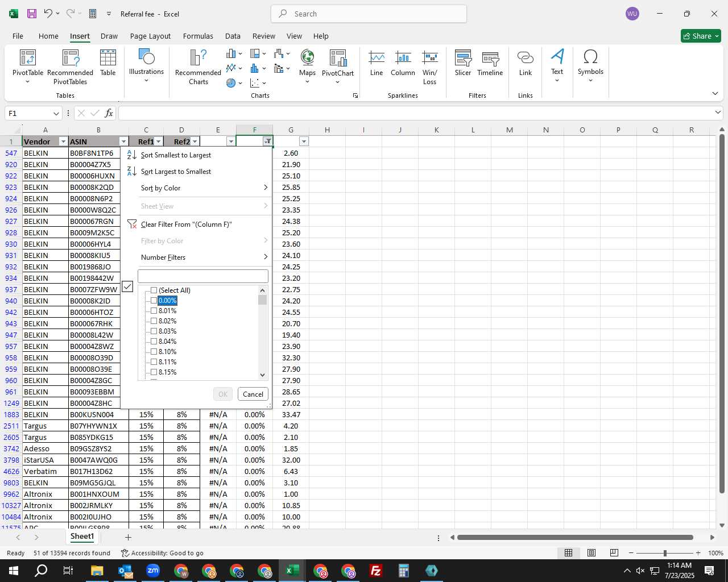Insert a Link
The image size is (728, 582).
point(526,63)
